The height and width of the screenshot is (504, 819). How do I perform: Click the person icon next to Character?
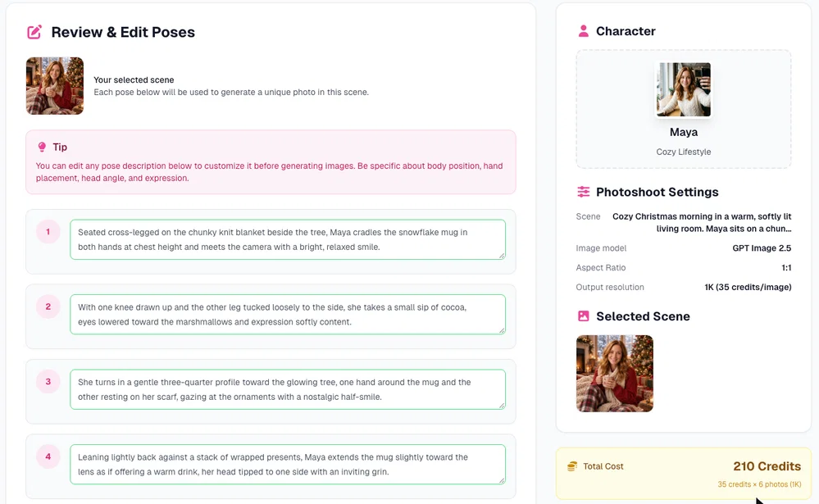click(x=584, y=31)
